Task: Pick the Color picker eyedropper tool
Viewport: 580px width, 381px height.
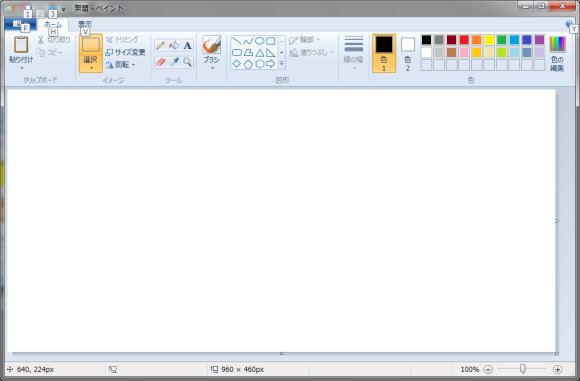Action: pos(174,62)
